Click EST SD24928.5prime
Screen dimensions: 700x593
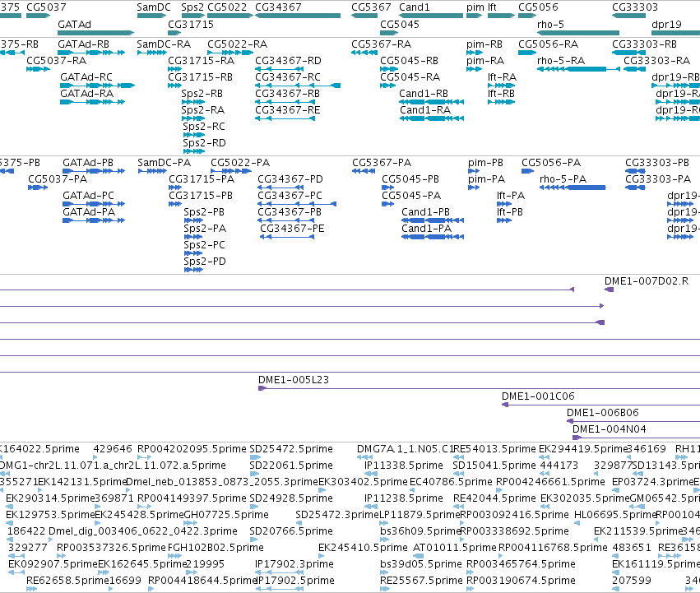[254, 507]
